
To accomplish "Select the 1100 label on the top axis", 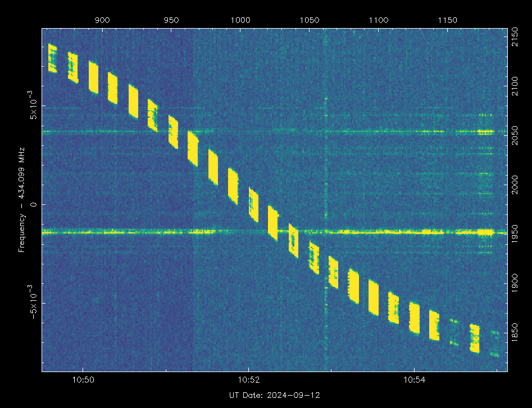I will click(379, 20).
